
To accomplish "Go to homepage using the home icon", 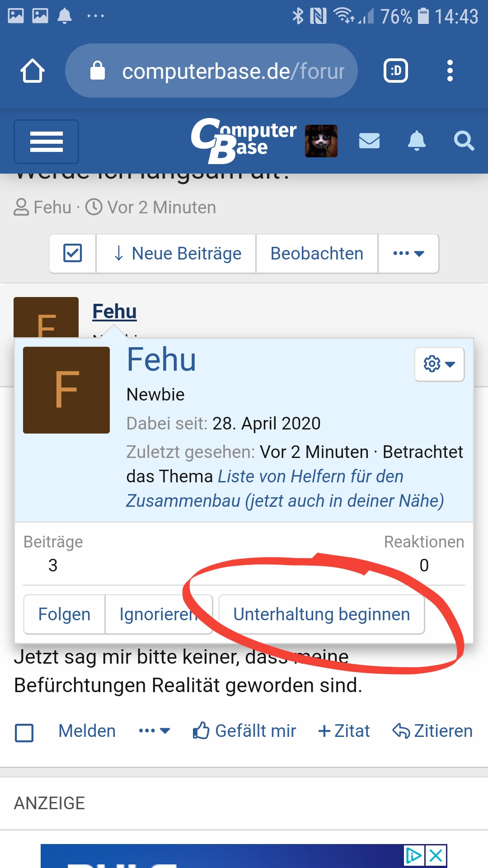I will [33, 70].
